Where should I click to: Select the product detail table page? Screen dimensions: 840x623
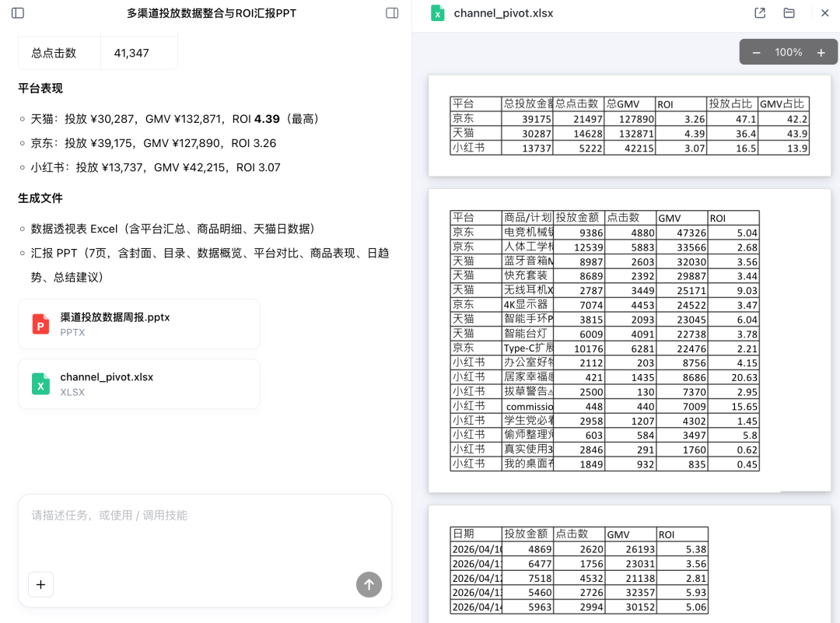coord(629,340)
